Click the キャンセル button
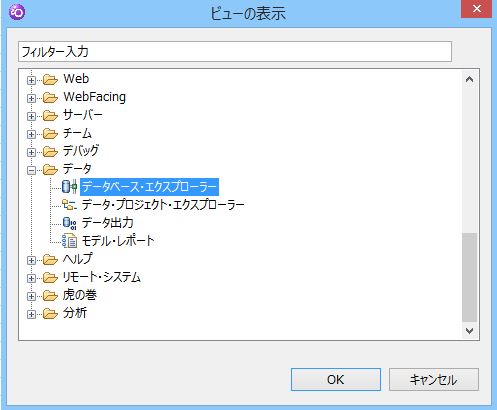The height and width of the screenshot is (410, 497). coord(434,379)
